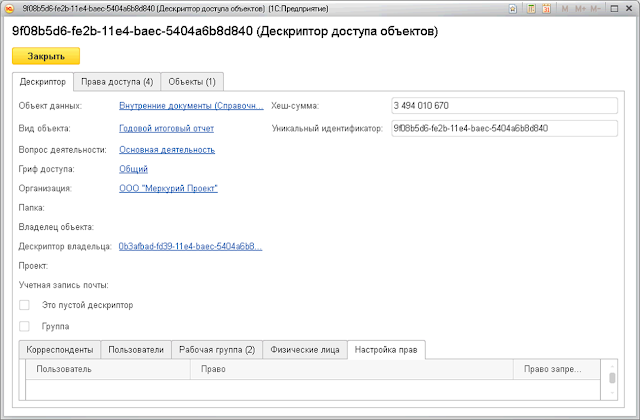
Task: Click the Папка label
Action: coord(31,208)
